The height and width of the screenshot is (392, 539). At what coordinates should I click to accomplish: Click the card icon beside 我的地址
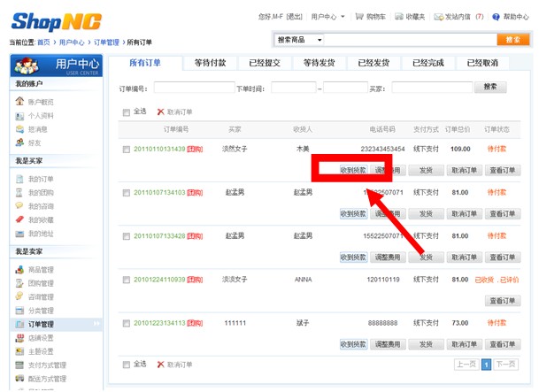coord(19,234)
